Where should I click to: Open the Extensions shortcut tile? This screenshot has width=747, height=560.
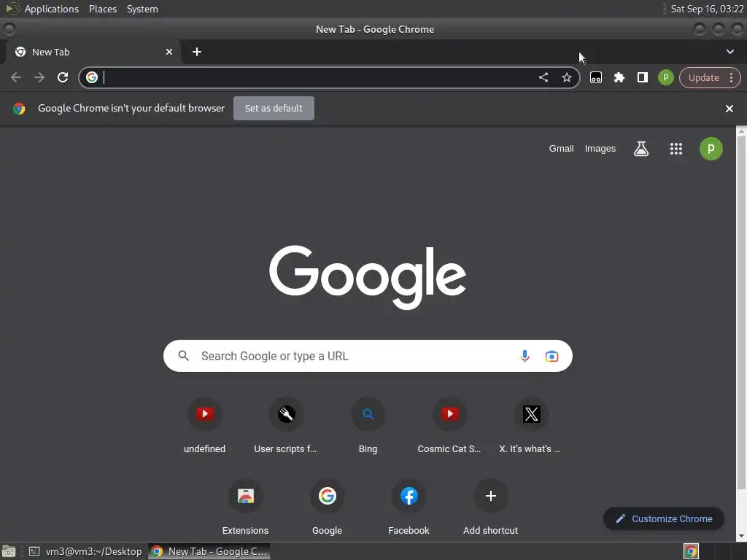pyautogui.click(x=245, y=507)
